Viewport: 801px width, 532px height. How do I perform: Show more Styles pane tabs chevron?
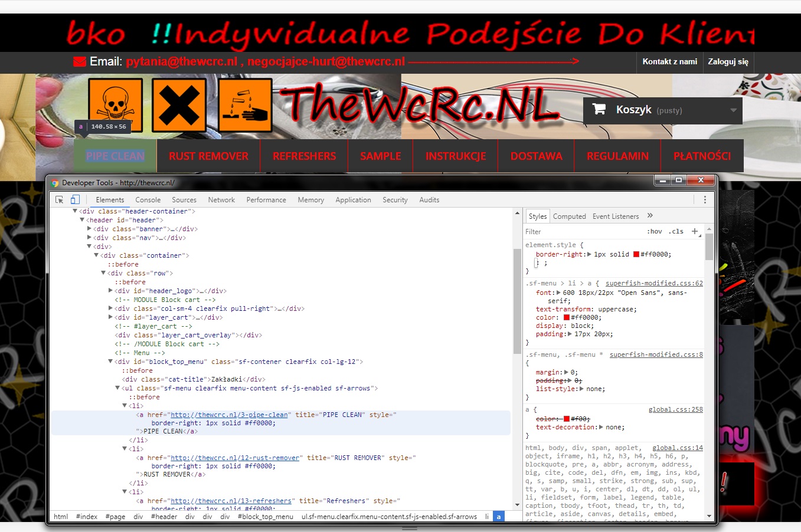click(x=650, y=216)
